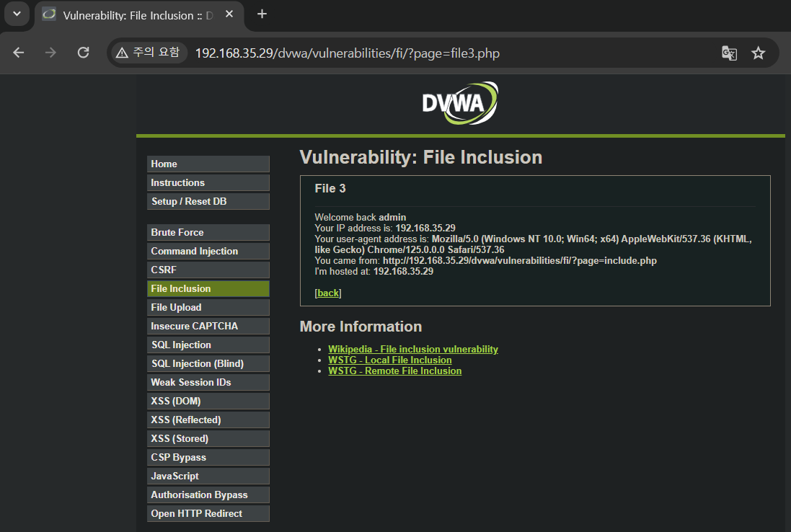The image size is (791, 532).
Task: Click the 'I'm hosted at' line
Action: click(374, 271)
